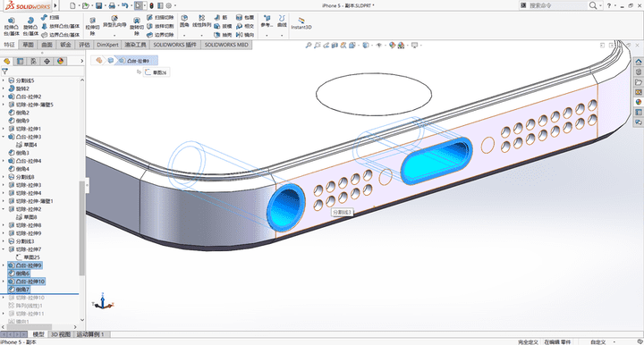Click the SolidWorks Resources home icon
644x345 pixels.
pyautogui.click(x=639, y=62)
